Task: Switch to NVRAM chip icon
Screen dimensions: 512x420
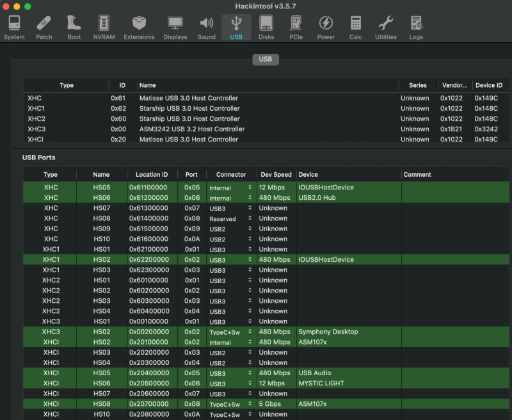Action: 104,27
